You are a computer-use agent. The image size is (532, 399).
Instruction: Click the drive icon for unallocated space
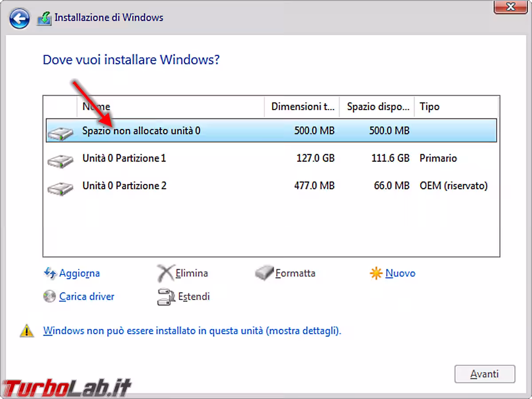click(60, 132)
